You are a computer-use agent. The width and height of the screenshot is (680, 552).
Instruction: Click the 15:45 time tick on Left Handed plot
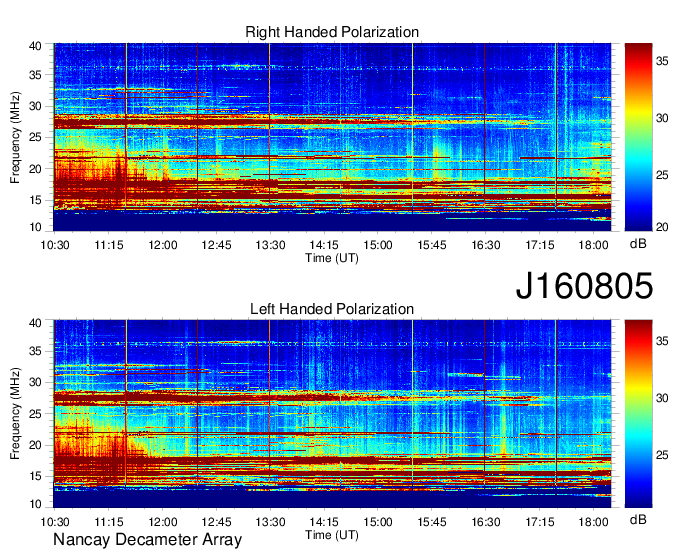[432, 522]
